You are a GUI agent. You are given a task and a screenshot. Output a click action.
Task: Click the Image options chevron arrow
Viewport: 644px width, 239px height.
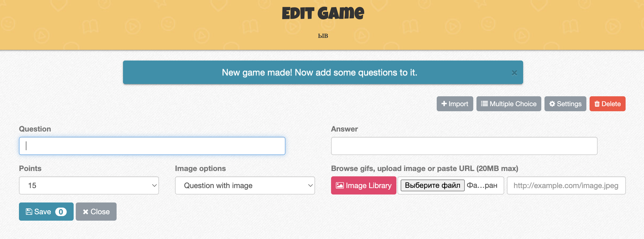(x=310, y=186)
